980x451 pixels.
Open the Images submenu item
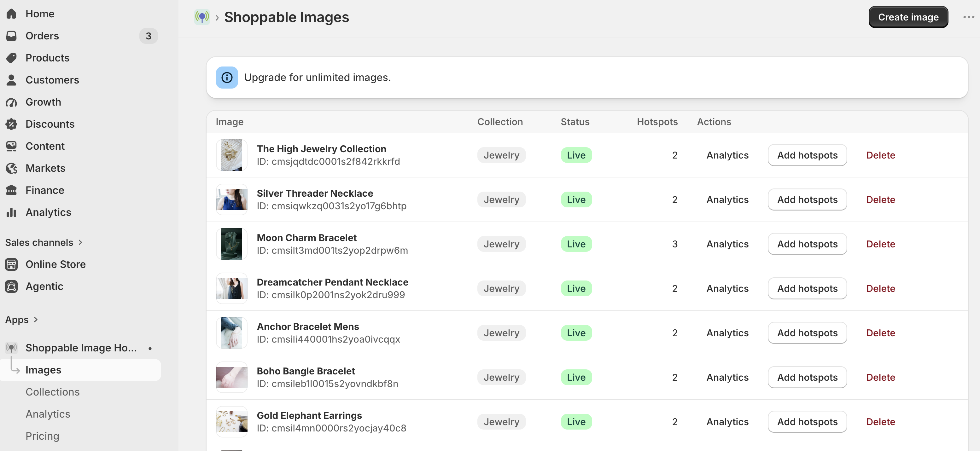pyautogui.click(x=81, y=370)
